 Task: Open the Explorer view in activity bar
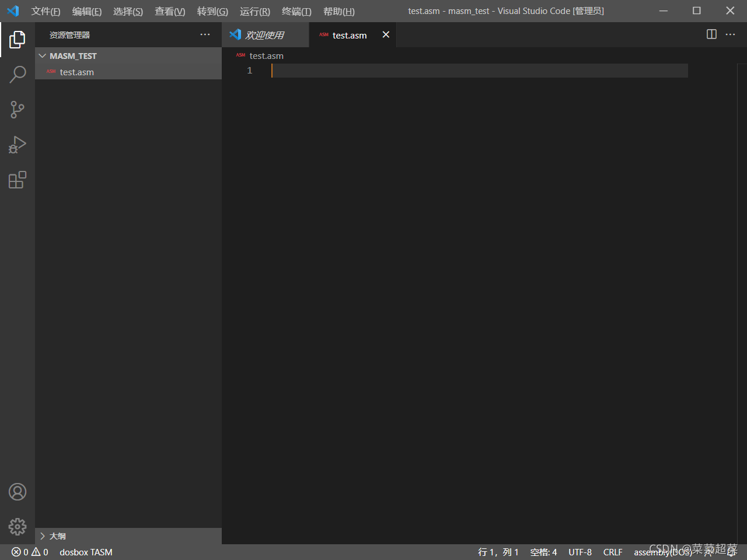(18, 40)
